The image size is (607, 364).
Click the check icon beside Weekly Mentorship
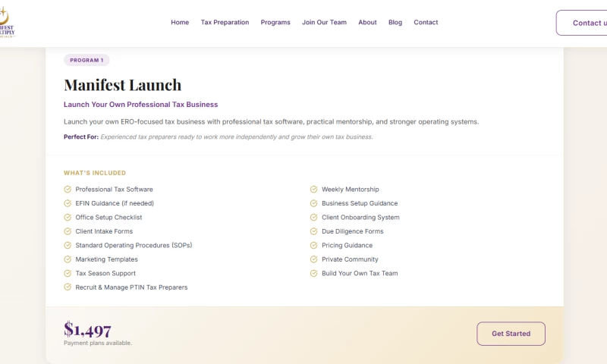click(313, 189)
